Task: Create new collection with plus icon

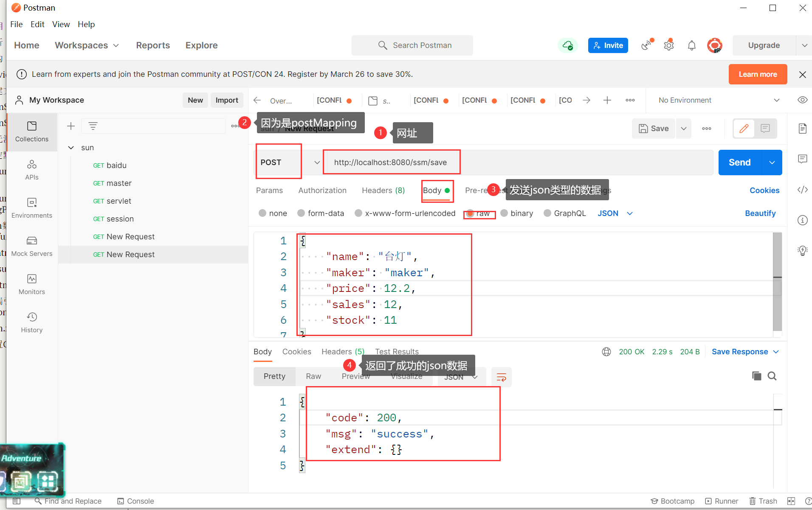Action: [71, 126]
